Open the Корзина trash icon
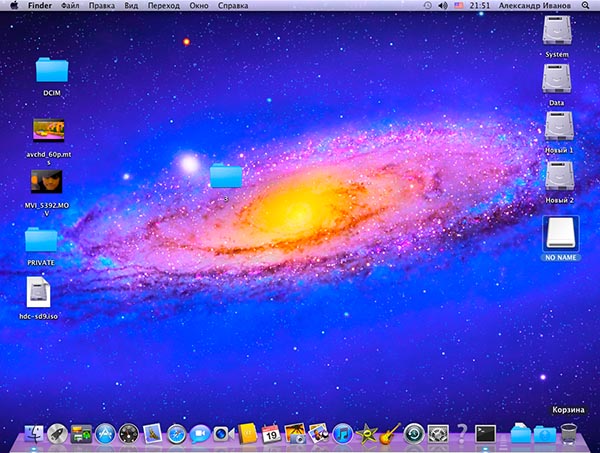 coord(569,434)
